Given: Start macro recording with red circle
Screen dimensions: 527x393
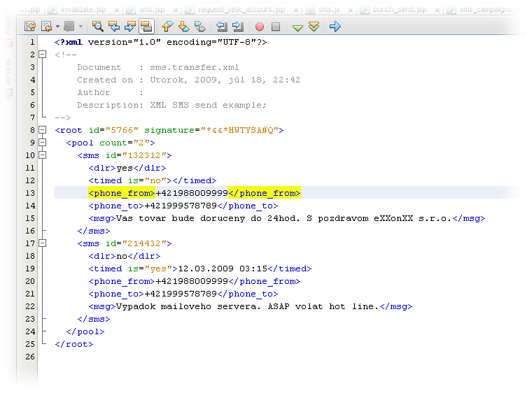Looking at the screenshot, I should (259, 26).
